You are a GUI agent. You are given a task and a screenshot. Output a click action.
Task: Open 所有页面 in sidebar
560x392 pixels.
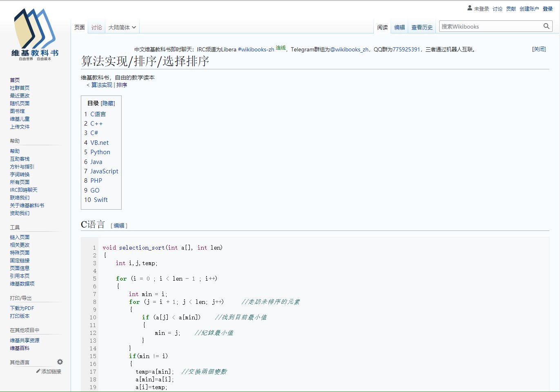coord(20,182)
